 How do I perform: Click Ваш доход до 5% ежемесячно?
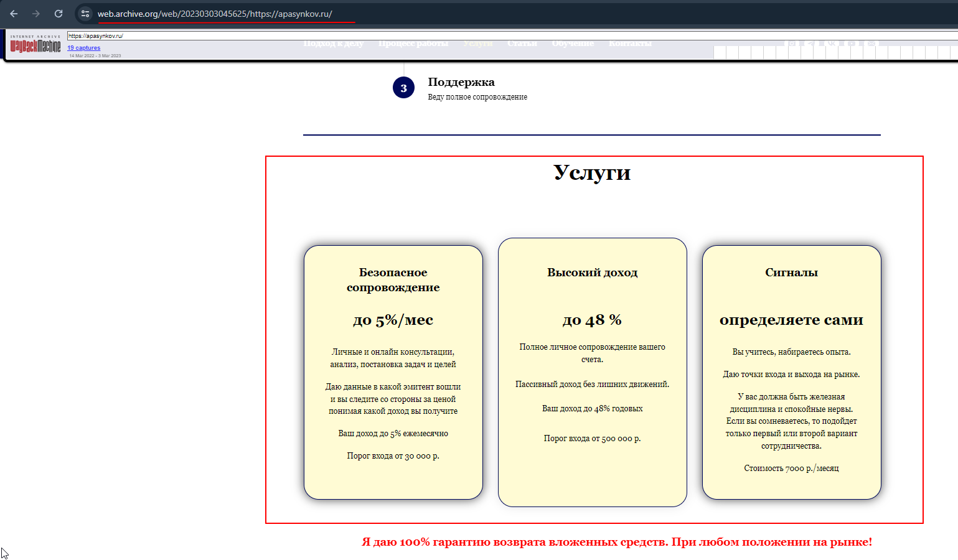pyautogui.click(x=393, y=434)
